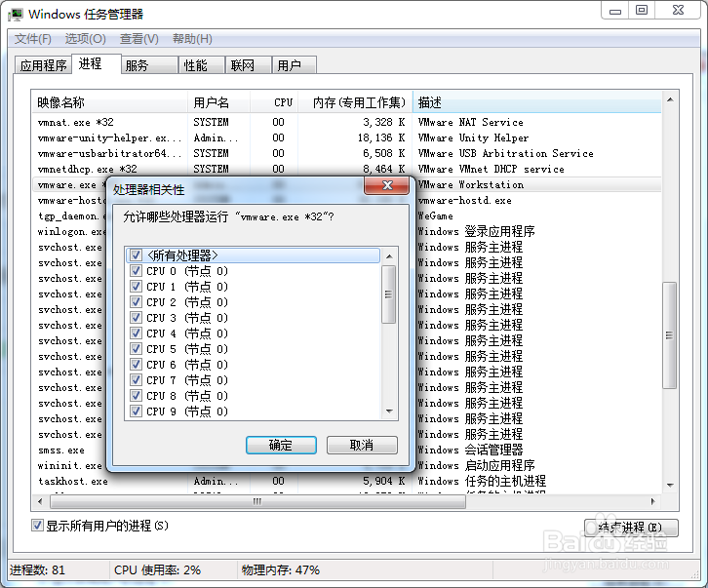Select the vmware-usbarbitrator64... process

(346, 153)
